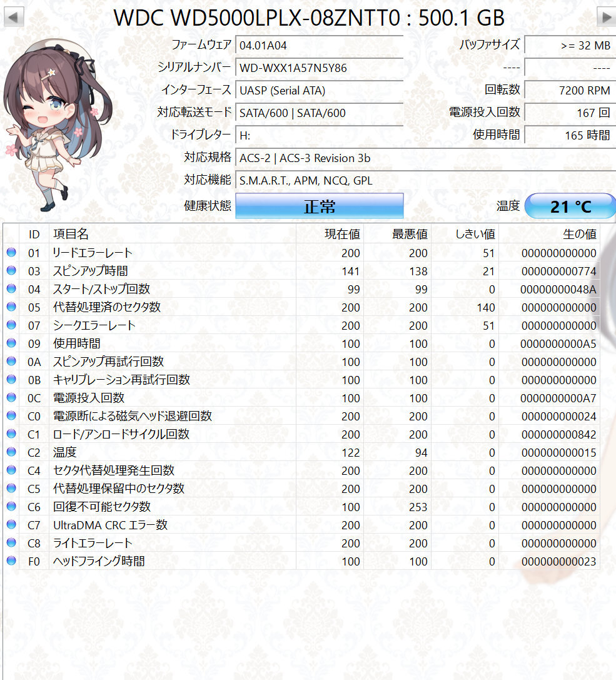Click the status icon for ID C8 row
The height and width of the screenshot is (680, 616).
pyautogui.click(x=11, y=543)
